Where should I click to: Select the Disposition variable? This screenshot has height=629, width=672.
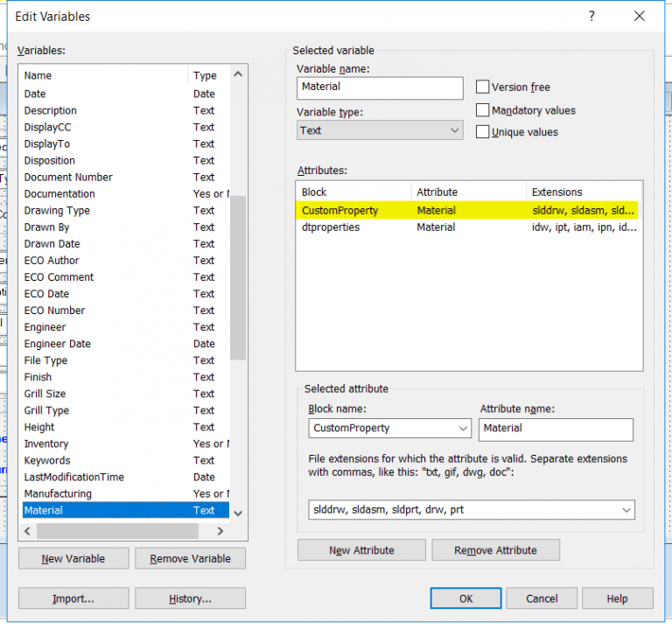click(x=126, y=161)
